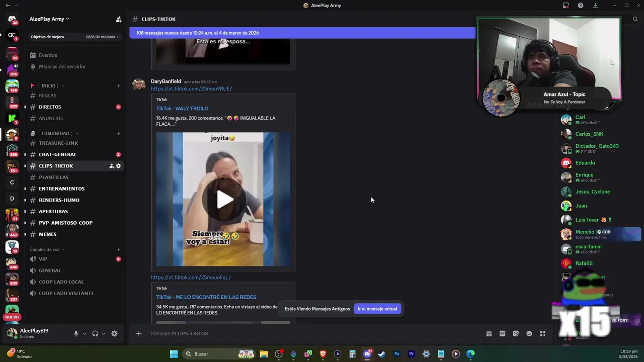Image resolution: width=644 pixels, height=362 pixels.
Task: Open member Jesus_Cyclone in member list
Action: pyautogui.click(x=592, y=192)
